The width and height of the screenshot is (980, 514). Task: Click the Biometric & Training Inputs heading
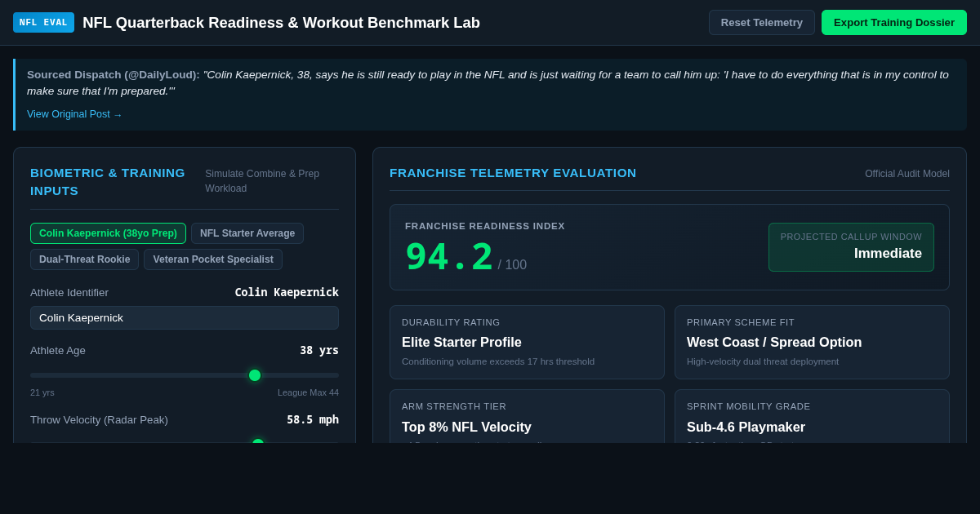pos(108,182)
